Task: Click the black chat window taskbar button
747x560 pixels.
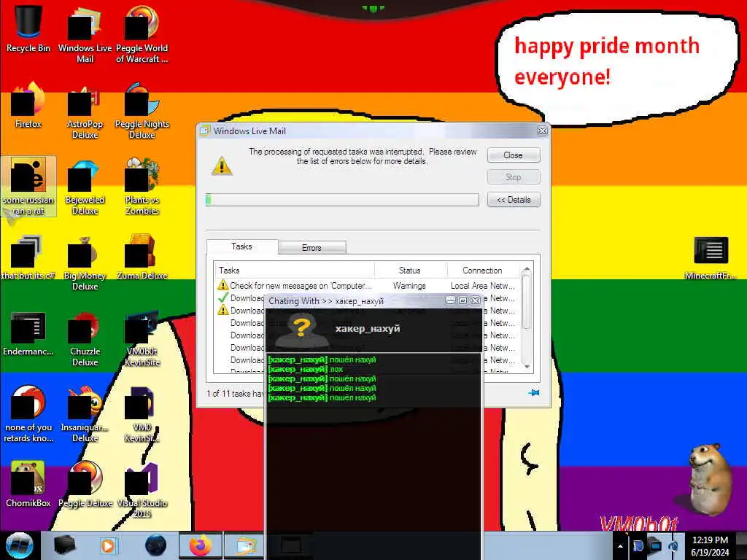Action: click(290, 545)
